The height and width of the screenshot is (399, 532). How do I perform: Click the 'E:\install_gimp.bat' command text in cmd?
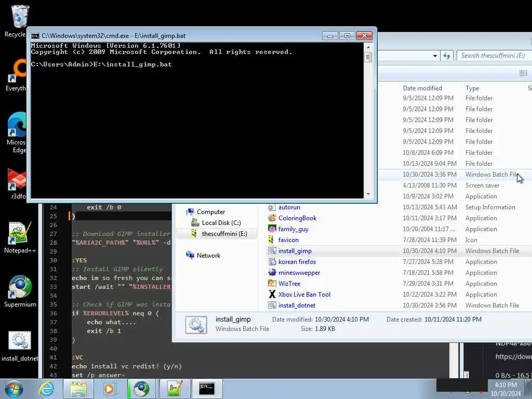[132, 64]
